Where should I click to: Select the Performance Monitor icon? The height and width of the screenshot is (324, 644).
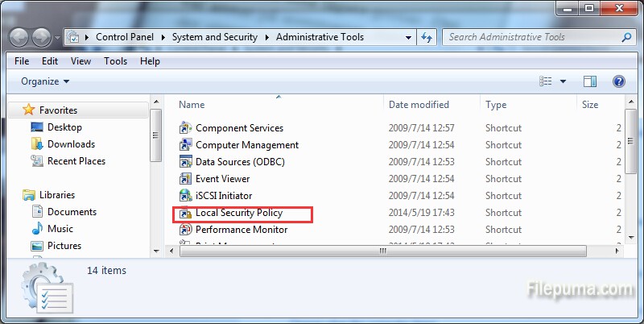coord(185,230)
